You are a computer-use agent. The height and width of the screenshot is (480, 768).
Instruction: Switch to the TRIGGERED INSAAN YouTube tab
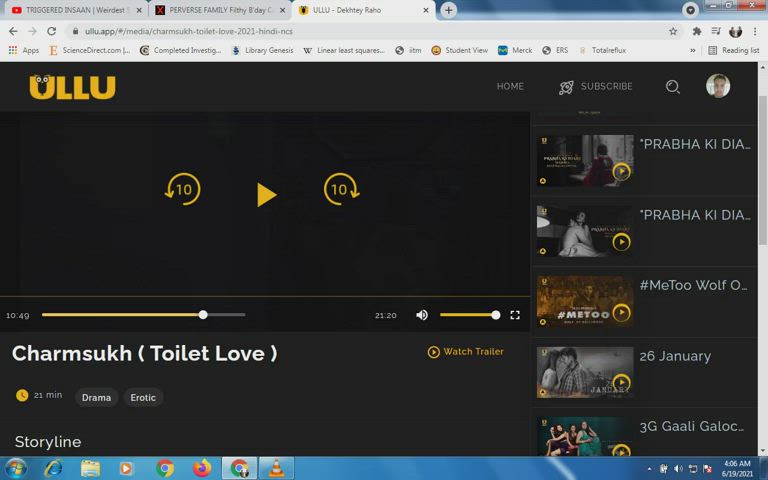[76, 10]
